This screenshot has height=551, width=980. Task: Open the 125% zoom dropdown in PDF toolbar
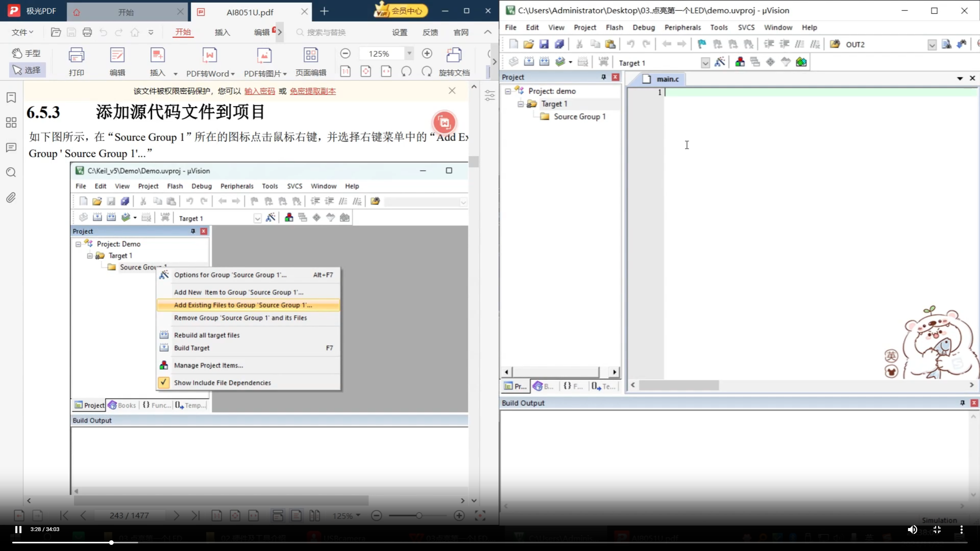[x=409, y=53]
